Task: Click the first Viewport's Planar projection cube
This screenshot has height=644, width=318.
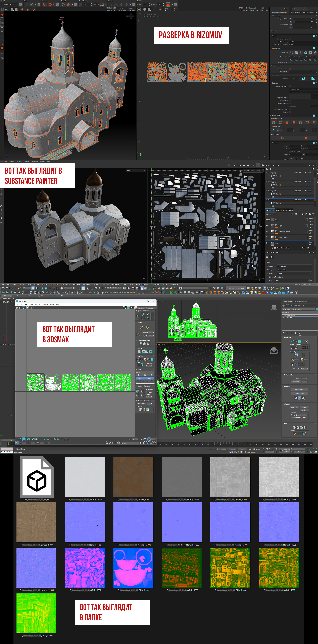Action: click(x=274, y=122)
